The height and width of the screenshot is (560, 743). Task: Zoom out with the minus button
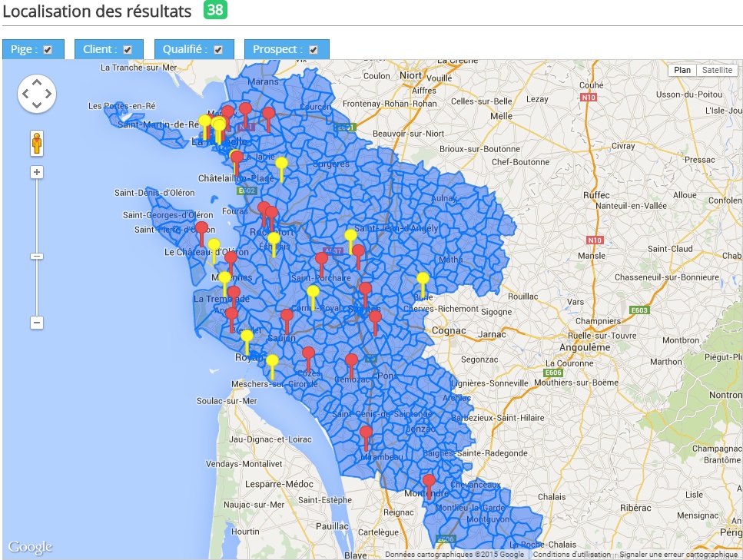click(37, 323)
